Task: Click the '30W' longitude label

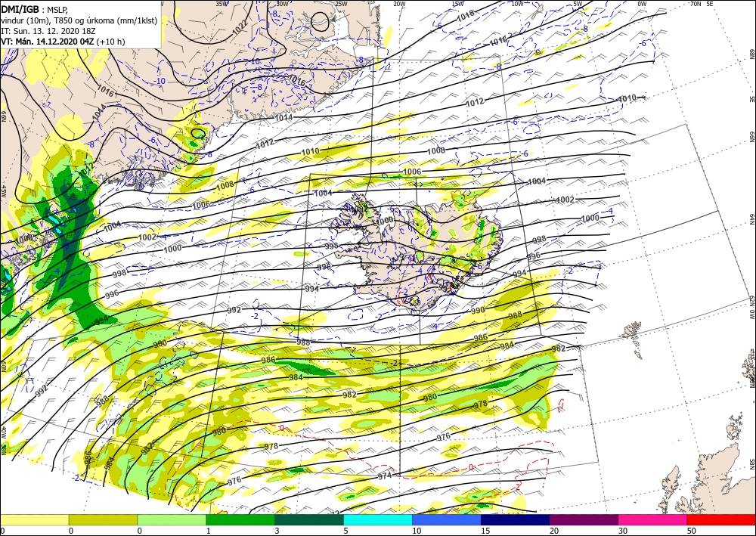Action: (x=282, y=4)
